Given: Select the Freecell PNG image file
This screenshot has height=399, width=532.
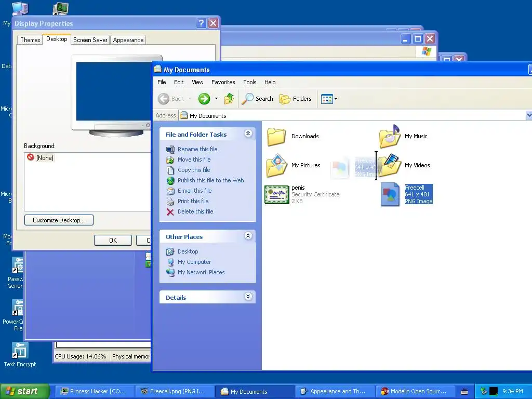Looking at the screenshot, I should click(407, 194).
